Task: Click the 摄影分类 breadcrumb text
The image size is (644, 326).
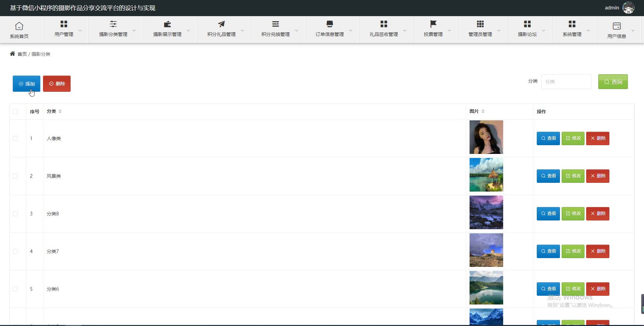Action: point(41,54)
